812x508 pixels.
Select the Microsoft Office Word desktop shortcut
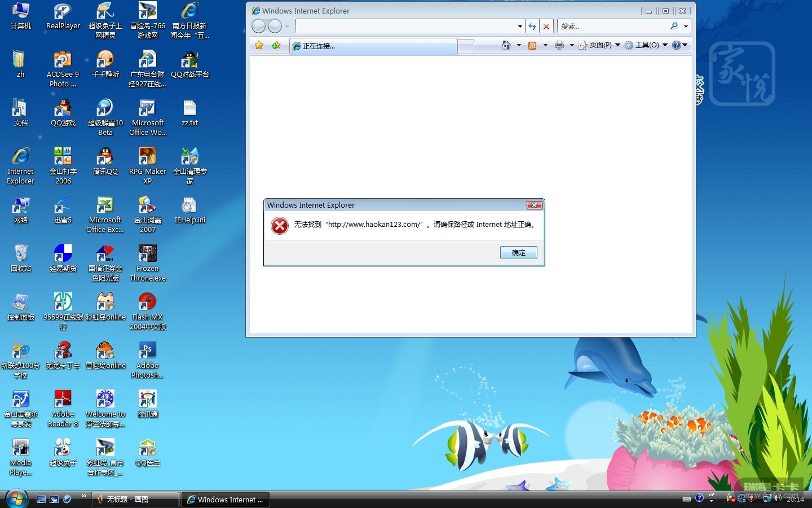pyautogui.click(x=148, y=117)
